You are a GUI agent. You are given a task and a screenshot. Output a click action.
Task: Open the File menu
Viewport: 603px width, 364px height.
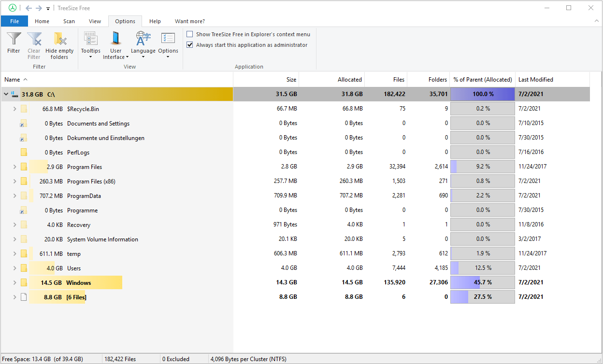click(x=14, y=21)
